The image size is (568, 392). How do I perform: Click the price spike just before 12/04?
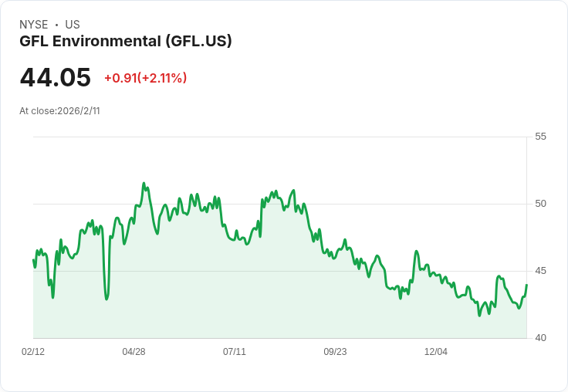(417, 251)
